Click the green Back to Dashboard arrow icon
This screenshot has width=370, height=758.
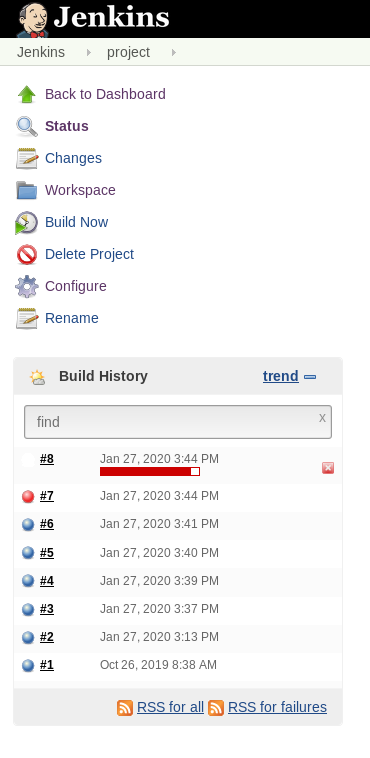[27, 94]
